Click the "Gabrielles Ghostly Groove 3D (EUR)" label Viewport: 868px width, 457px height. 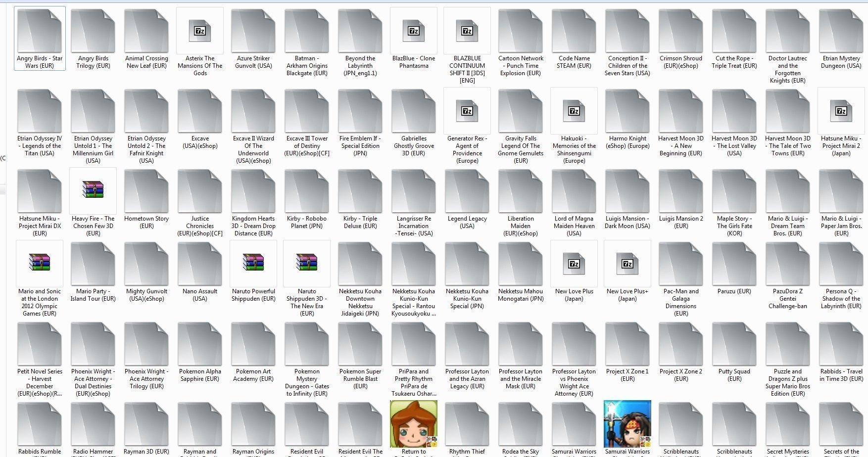(x=414, y=146)
